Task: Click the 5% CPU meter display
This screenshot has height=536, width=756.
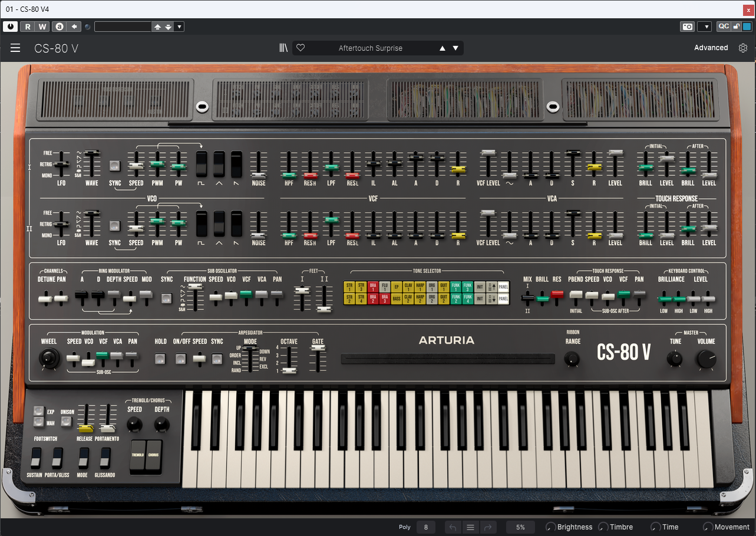Action: tap(520, 527)
